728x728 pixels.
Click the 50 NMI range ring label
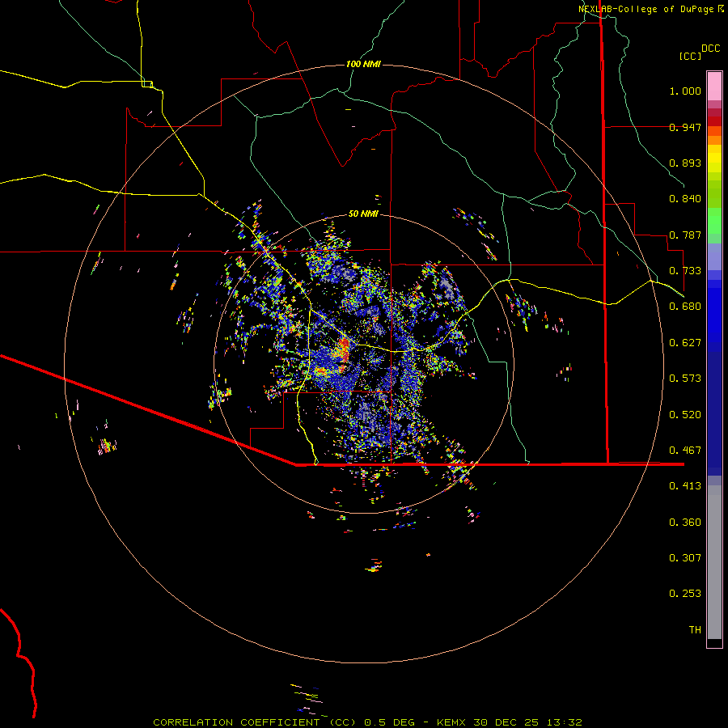pyautogui.click(x=363, y=214)
